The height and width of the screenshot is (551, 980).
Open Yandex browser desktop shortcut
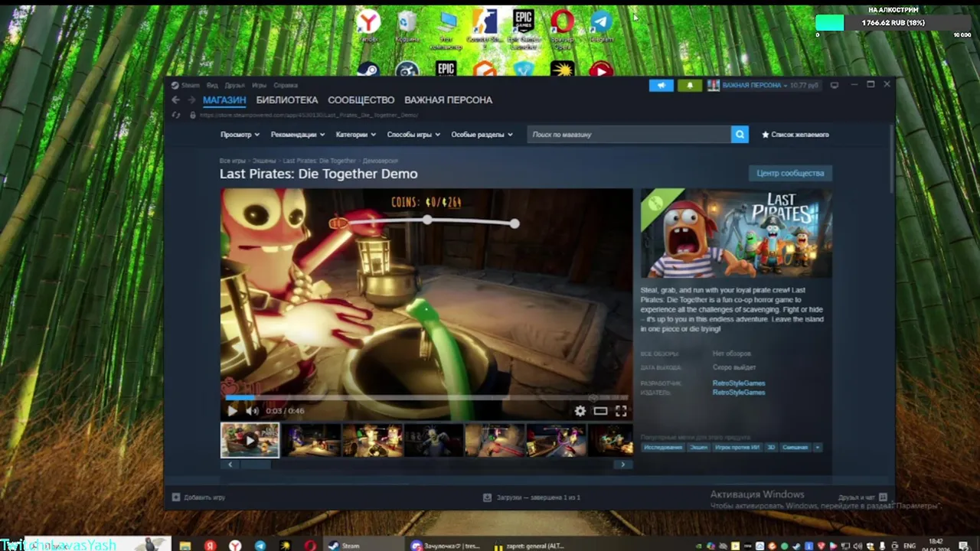click(x=370, y=25)
